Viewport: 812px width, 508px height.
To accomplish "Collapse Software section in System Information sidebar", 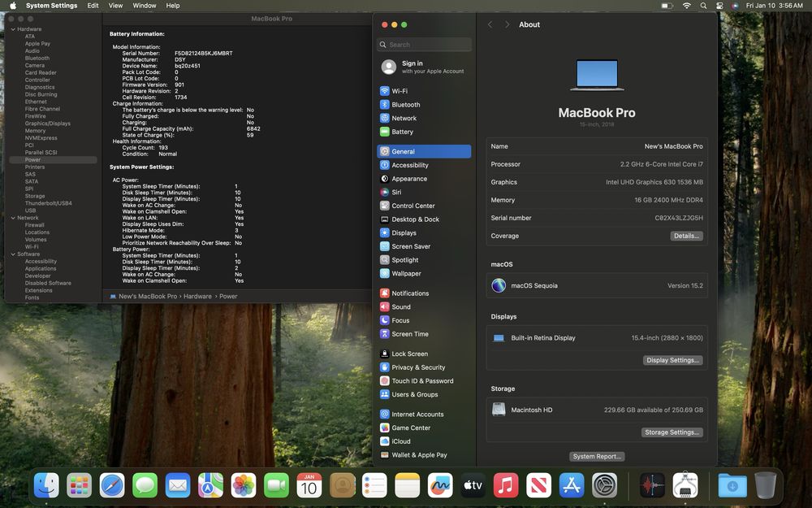I will click(x=13, y=254).
